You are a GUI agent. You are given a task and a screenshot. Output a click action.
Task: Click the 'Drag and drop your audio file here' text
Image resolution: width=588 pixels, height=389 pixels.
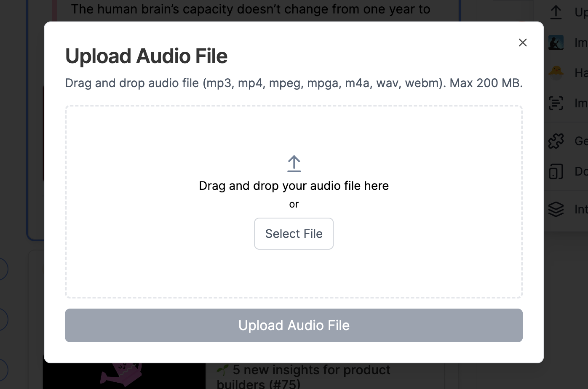click(294, 186)
